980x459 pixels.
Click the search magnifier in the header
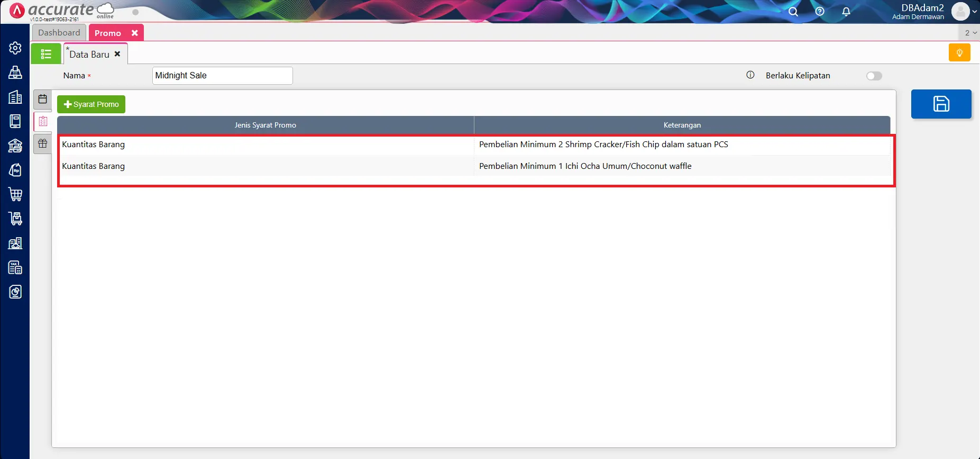[x=793, y=12]
